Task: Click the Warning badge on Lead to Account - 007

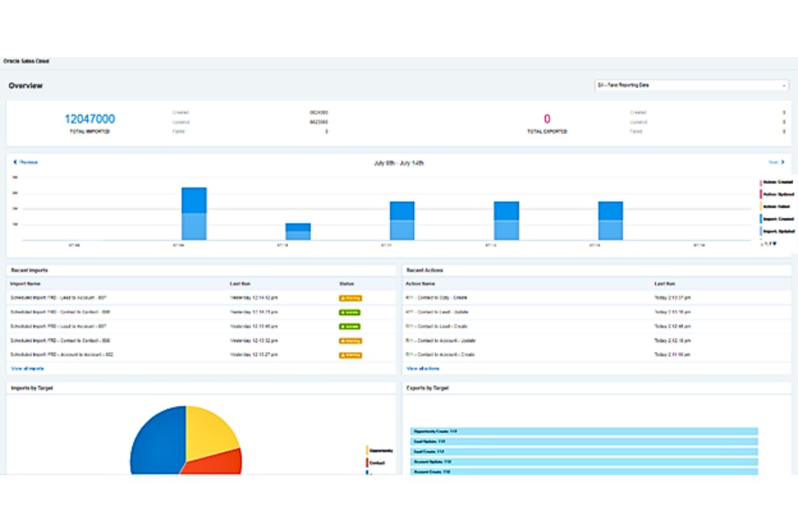Action: point(350,298)
